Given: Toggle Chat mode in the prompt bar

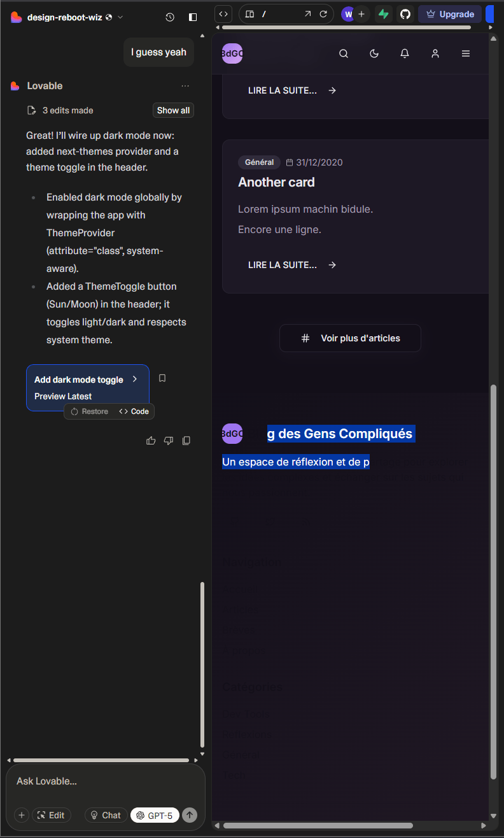Looking at the screenshot, I should 105,815.
